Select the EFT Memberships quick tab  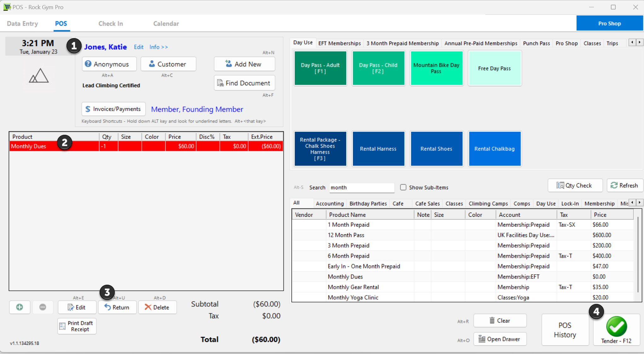click(339, 43)
